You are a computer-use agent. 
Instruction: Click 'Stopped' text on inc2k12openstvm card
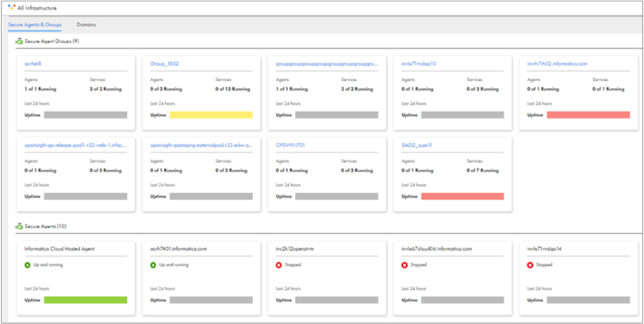point(293,265)
